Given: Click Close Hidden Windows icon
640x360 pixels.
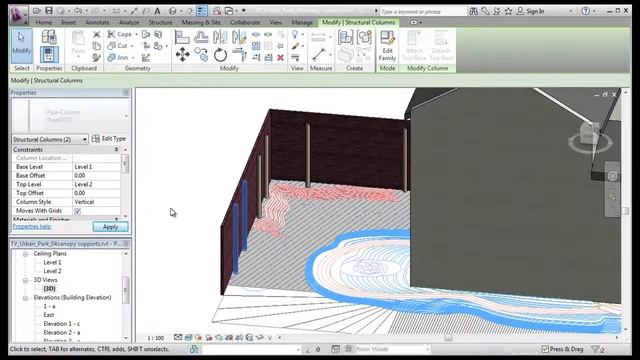Looking at the screenshot, I should pos(217,11).
